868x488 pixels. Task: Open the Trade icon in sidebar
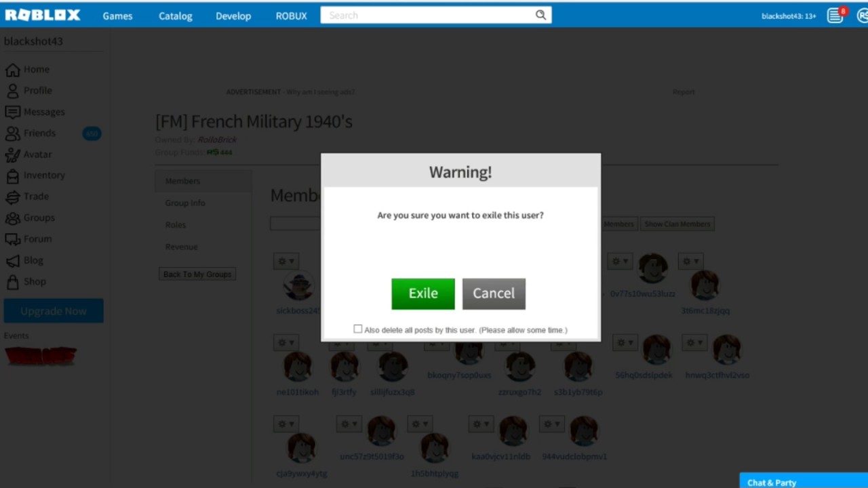(x=12, y=197)
